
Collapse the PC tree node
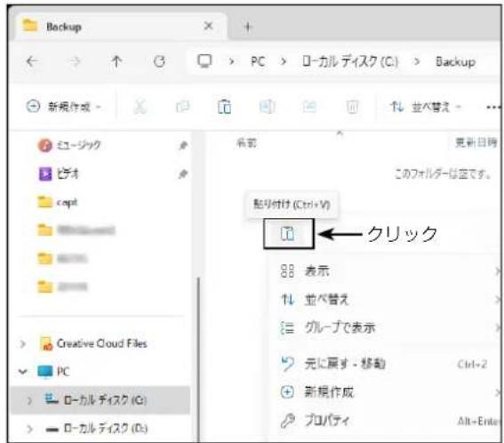(x=22, y=372)
